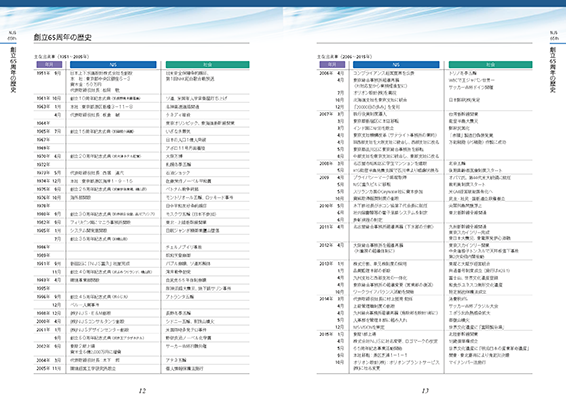Click the green 社会 header on the left page

tap(207, 65)
